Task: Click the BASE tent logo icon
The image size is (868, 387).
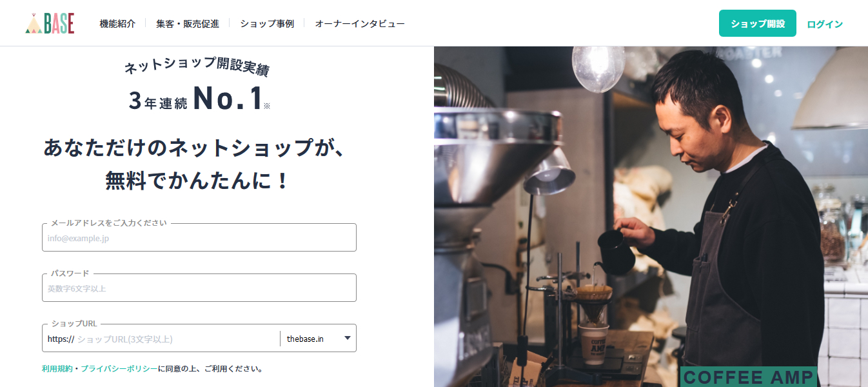Action: tap(34, 25)
